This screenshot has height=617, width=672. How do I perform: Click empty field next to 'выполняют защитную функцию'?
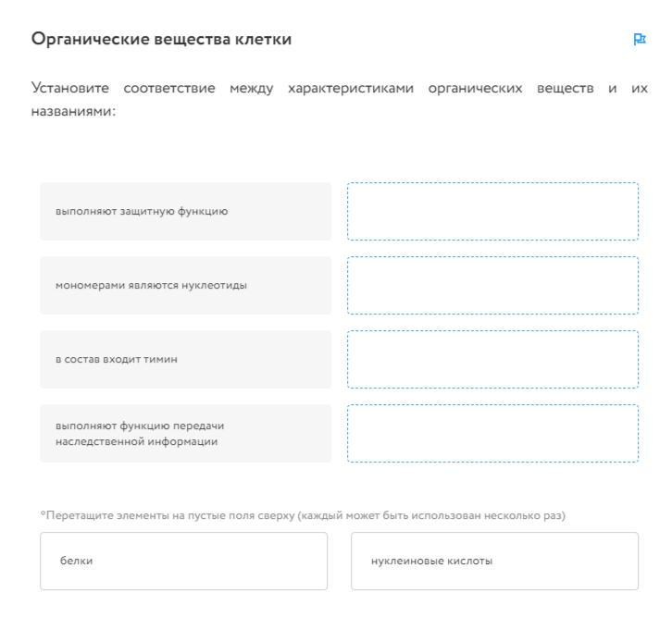point(492,212)
